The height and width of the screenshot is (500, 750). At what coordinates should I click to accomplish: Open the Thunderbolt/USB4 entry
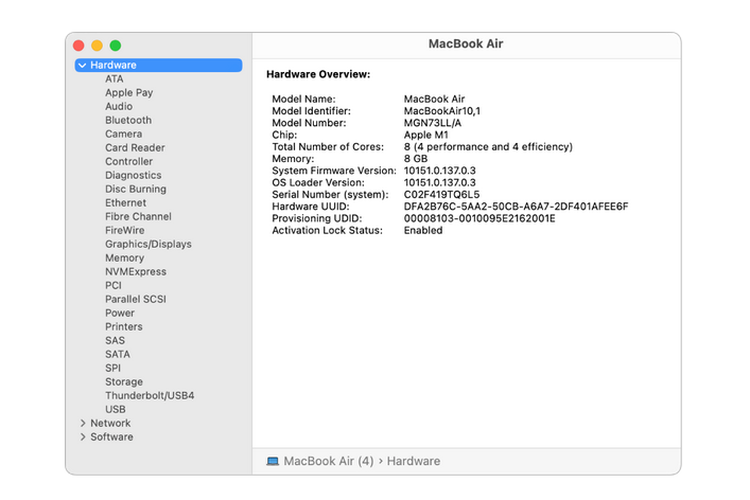point(149,396)
